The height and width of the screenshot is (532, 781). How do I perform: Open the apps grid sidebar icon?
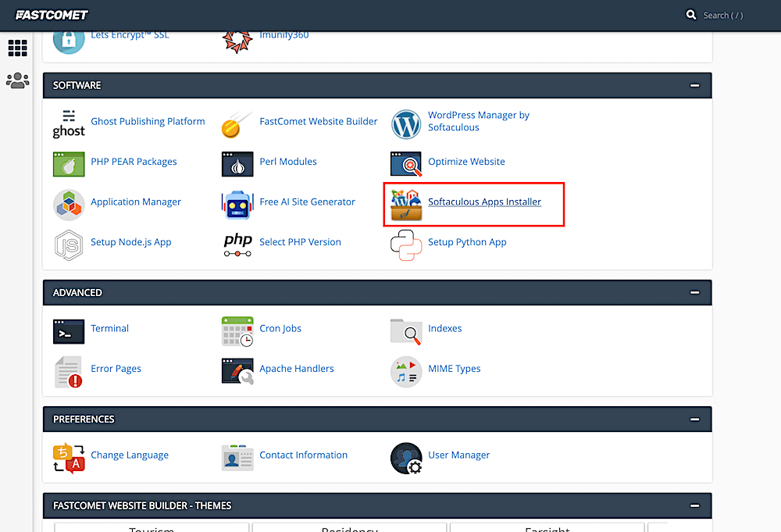(17, 48)
